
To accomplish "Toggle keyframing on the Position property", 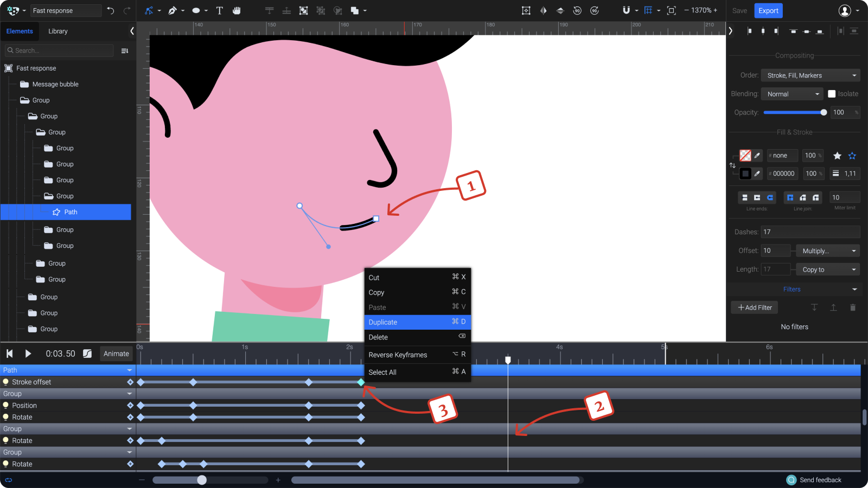I will [x=130, y=405].
